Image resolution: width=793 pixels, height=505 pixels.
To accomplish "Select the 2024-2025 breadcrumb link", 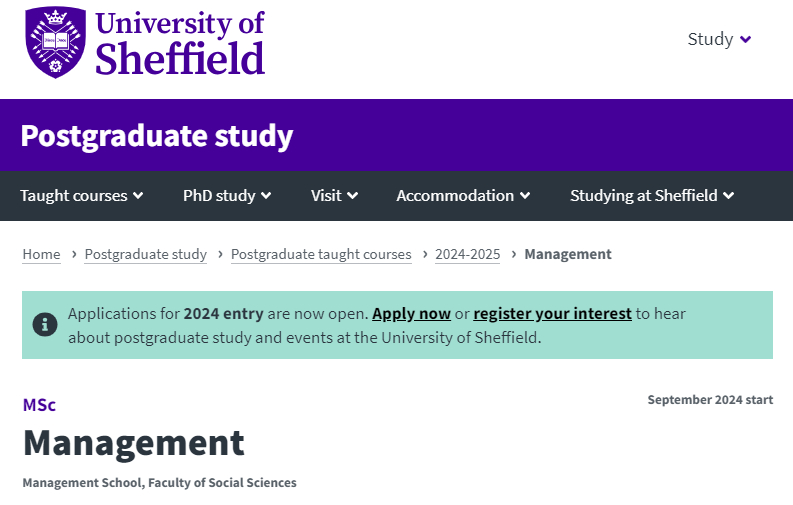I will click(x=467, y=254).
